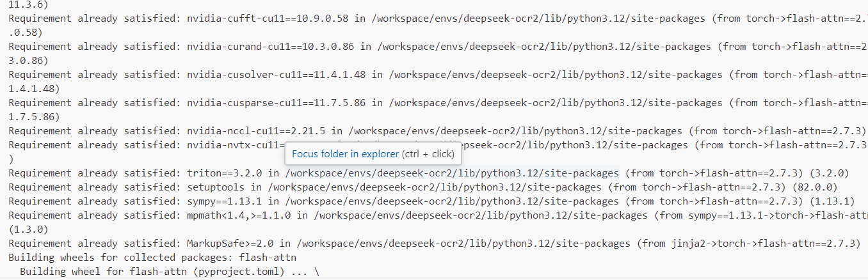
Task: Click the text 'nvidia-curand-cu11==10.3.0.86'
Action: tap(271, 47)
